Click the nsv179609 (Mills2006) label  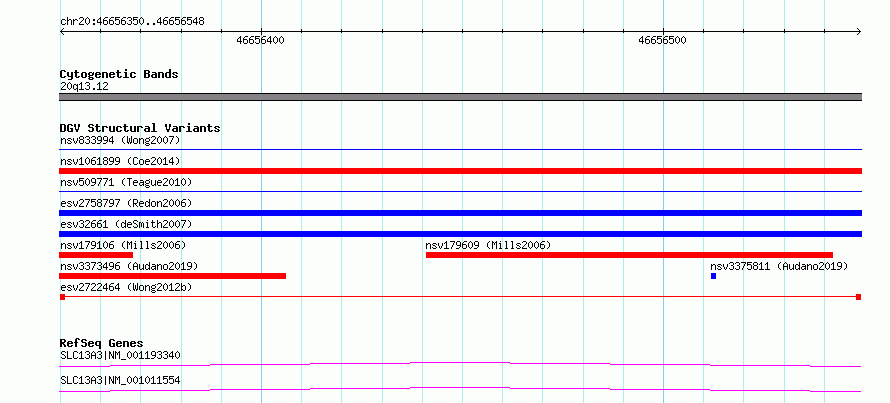tap(488, 245)
